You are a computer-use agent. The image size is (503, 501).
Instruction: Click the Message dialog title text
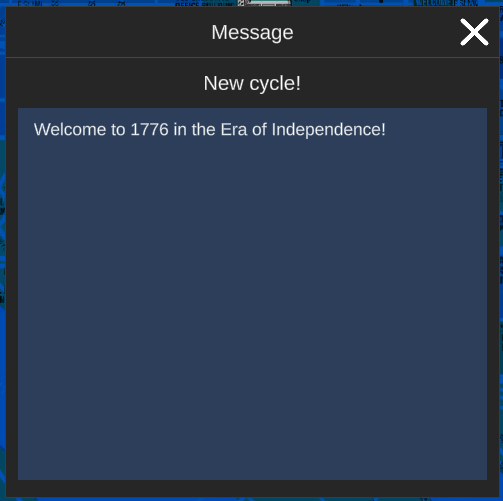(252, 32)
